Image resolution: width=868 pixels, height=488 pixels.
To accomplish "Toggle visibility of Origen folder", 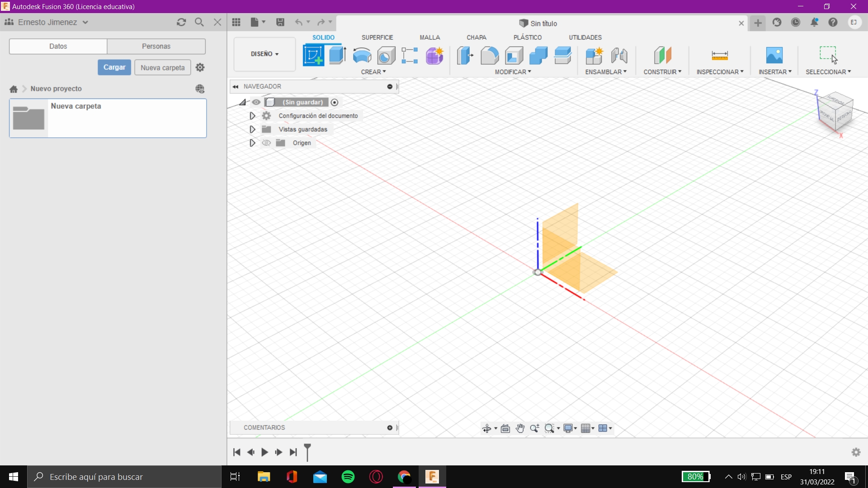I will tap(266, 143).
